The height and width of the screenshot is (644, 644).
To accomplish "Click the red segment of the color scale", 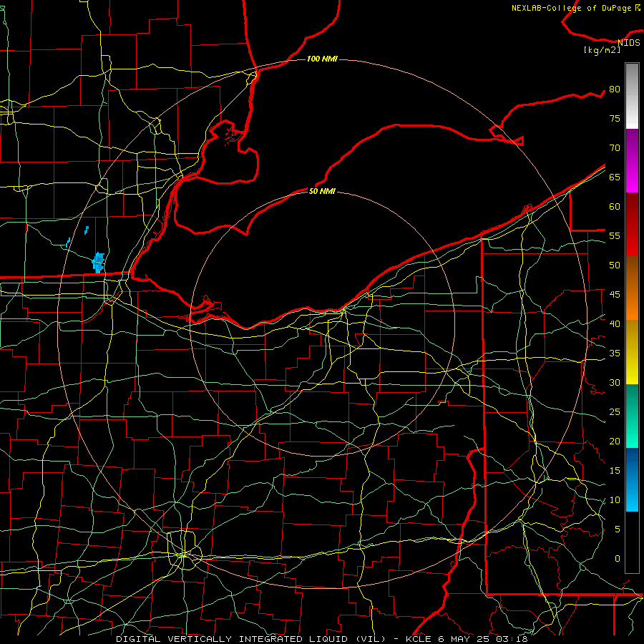I will pos(632,224).
